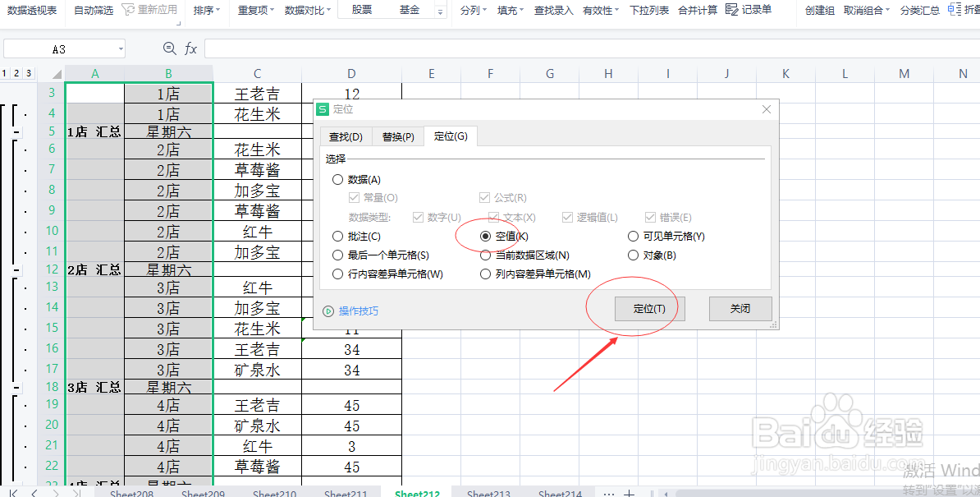This screenshot has width=980, height=497.
Task: Switch to the 查找(D) tab
Action: coord(346,136)
